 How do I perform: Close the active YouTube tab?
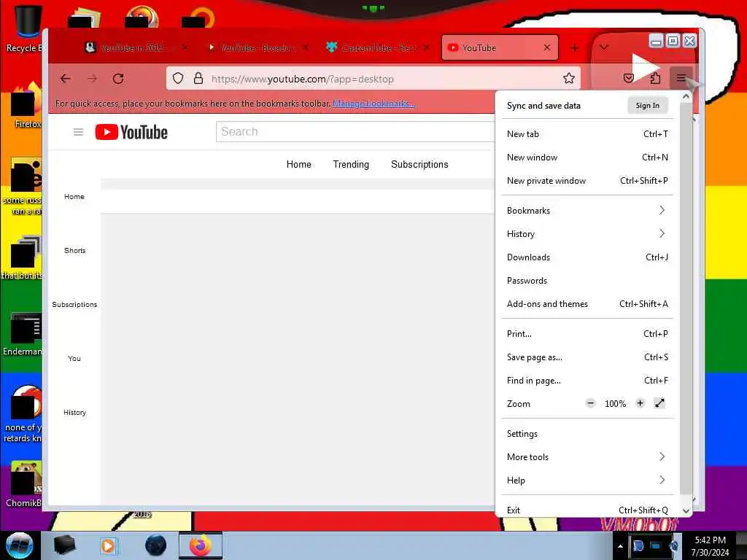point(547,47)
